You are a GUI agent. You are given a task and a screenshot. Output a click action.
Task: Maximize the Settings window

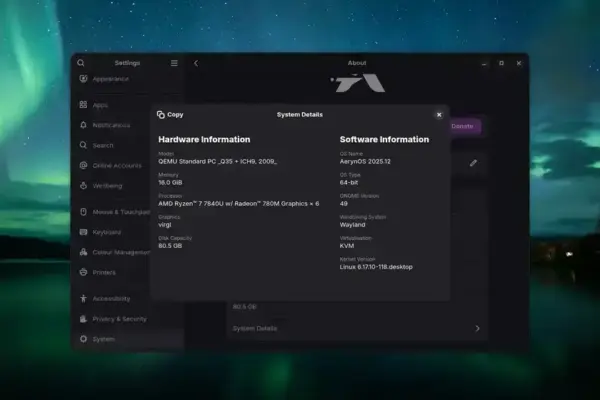tap(501, 63)
